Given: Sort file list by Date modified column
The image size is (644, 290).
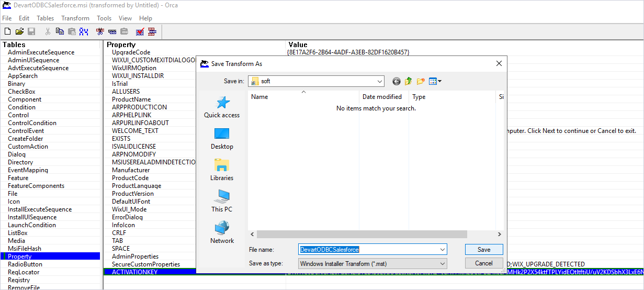Looking at the screenshot, I should point(382,97).
